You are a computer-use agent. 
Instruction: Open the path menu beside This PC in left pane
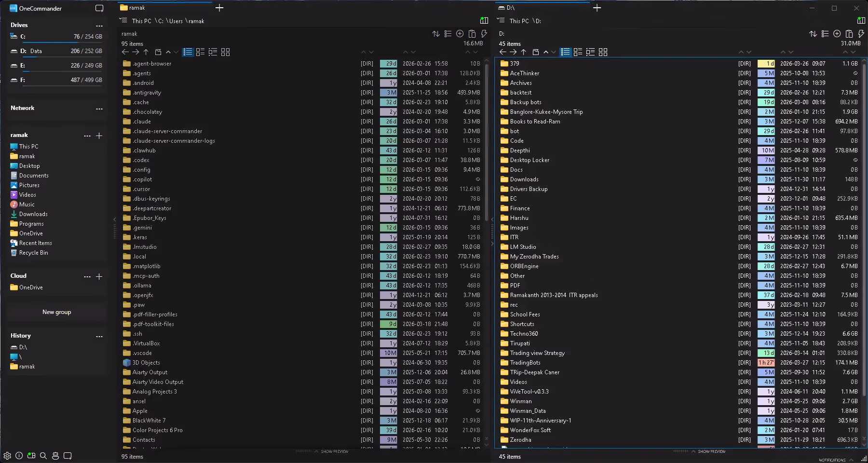[123, 21]
